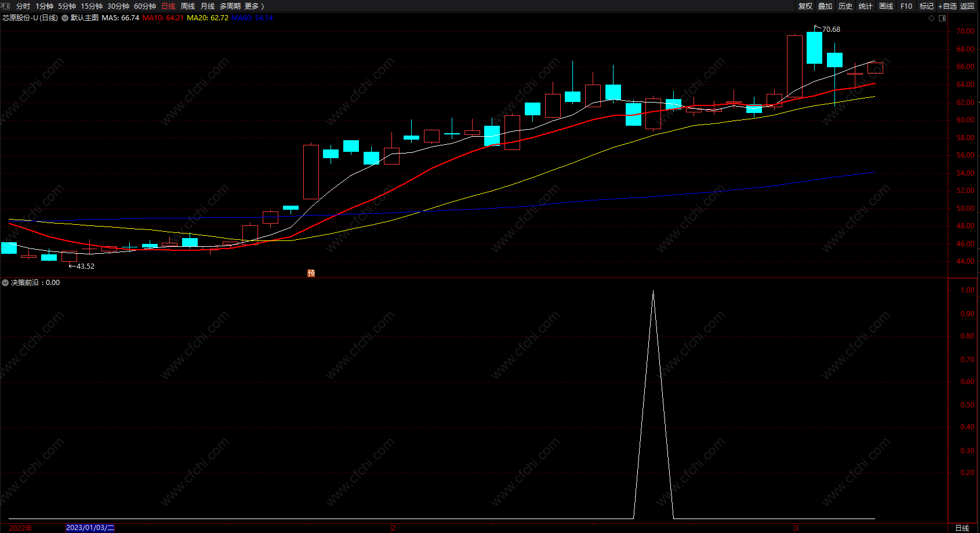Click the 默认主图 indicator label
The image size is (980, 533).
(85, 18)
